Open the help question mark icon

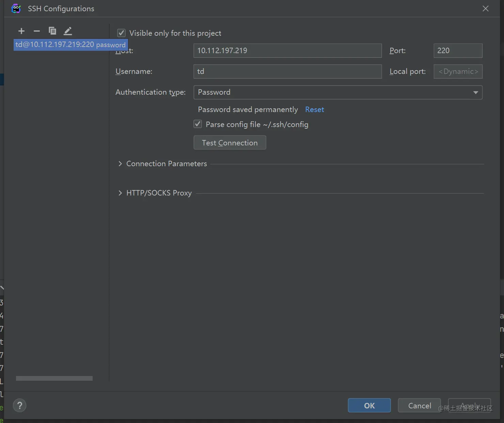[20, 405]
